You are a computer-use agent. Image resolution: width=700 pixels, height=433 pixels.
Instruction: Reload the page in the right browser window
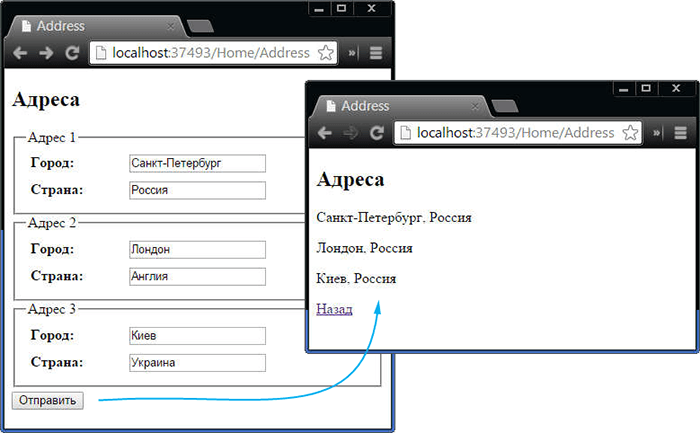coord(376,133)
